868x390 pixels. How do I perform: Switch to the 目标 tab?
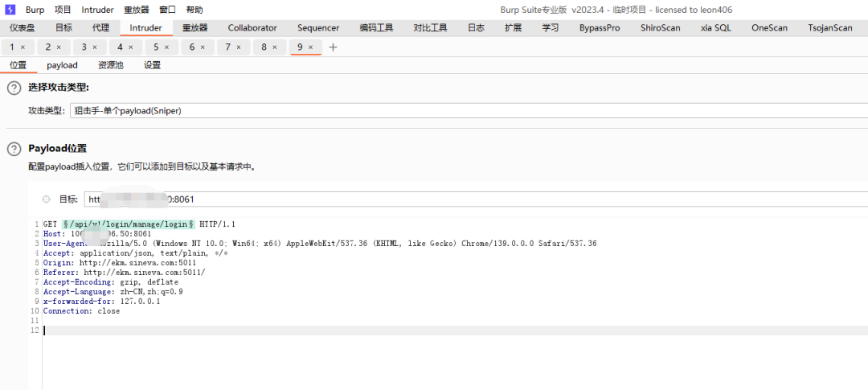point(63,27)
